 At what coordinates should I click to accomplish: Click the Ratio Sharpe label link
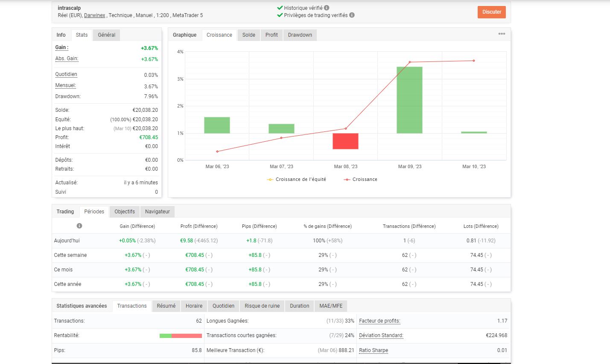(374, 350)
